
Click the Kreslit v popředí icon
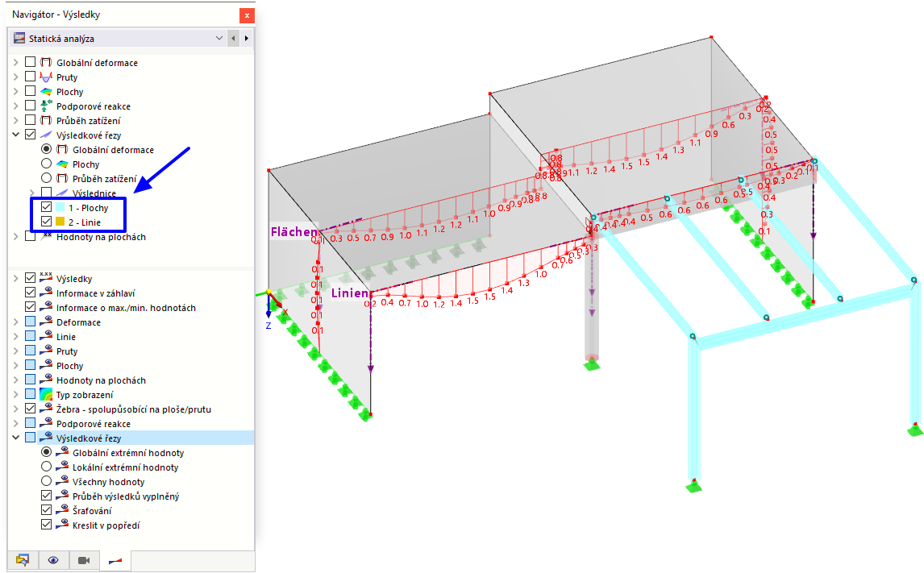click(62, 524)
